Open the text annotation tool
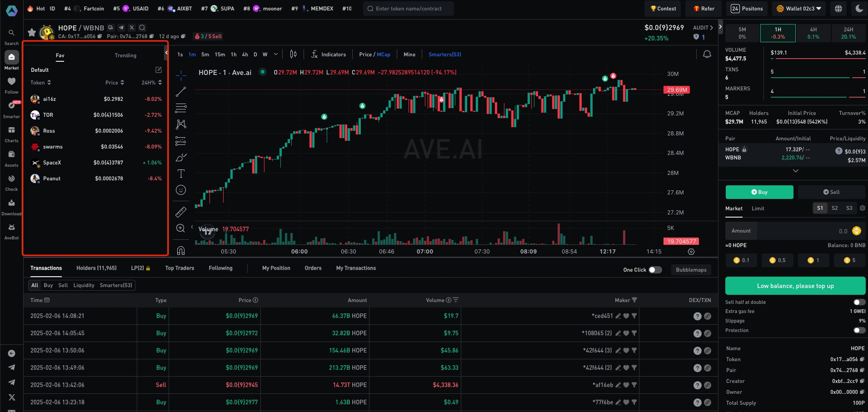The width and height of the screenshot is (868, 412). pos(181,174)
